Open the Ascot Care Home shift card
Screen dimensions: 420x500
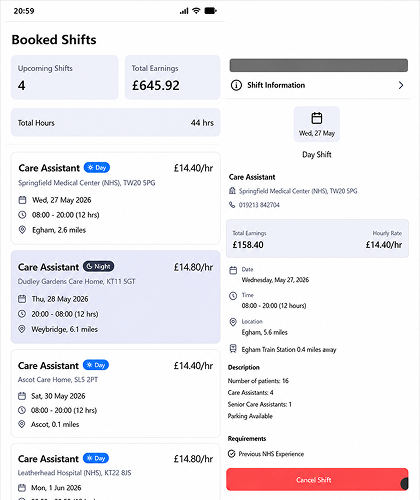116,393
